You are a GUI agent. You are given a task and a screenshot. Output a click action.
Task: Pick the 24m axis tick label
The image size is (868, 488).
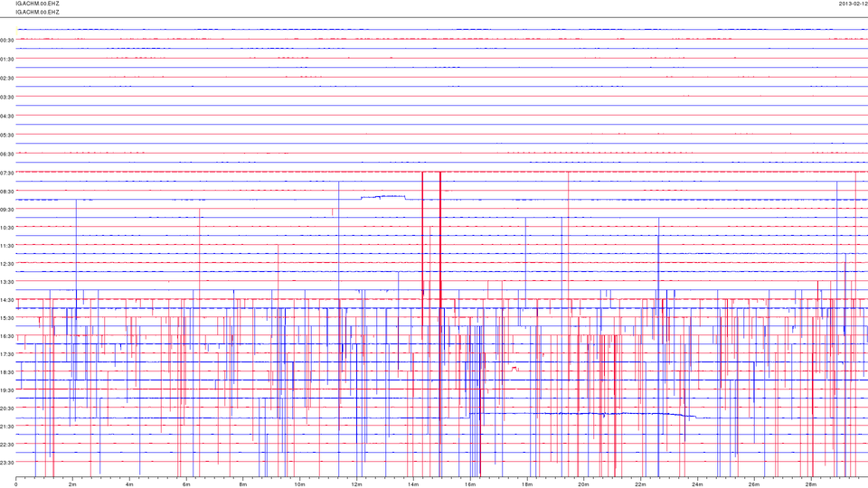click(x=697, y=484)
